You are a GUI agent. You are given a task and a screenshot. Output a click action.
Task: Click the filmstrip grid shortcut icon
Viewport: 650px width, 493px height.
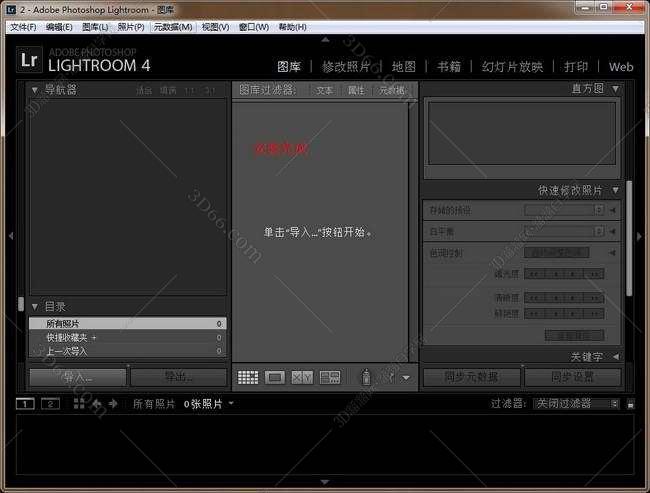tap(79, 403)
